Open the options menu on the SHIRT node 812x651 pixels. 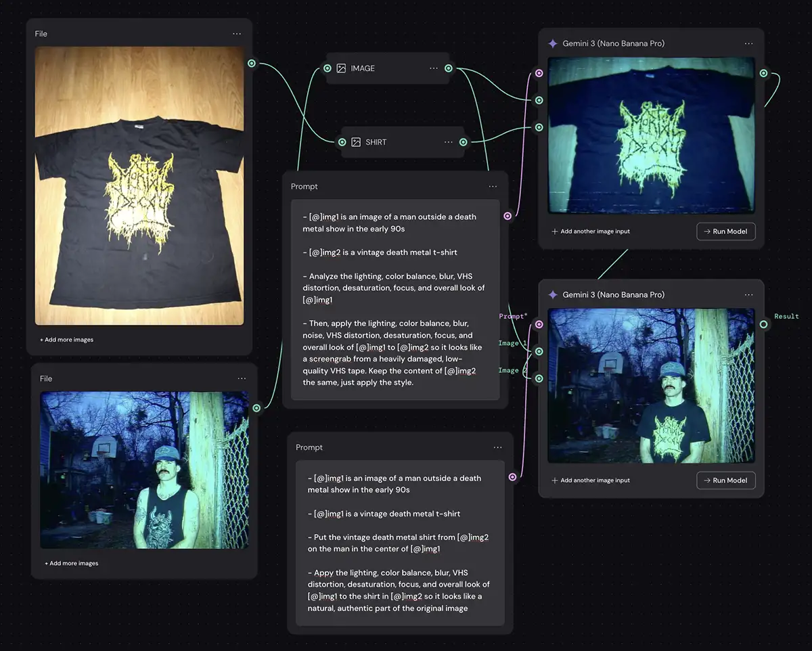[448, 142]
